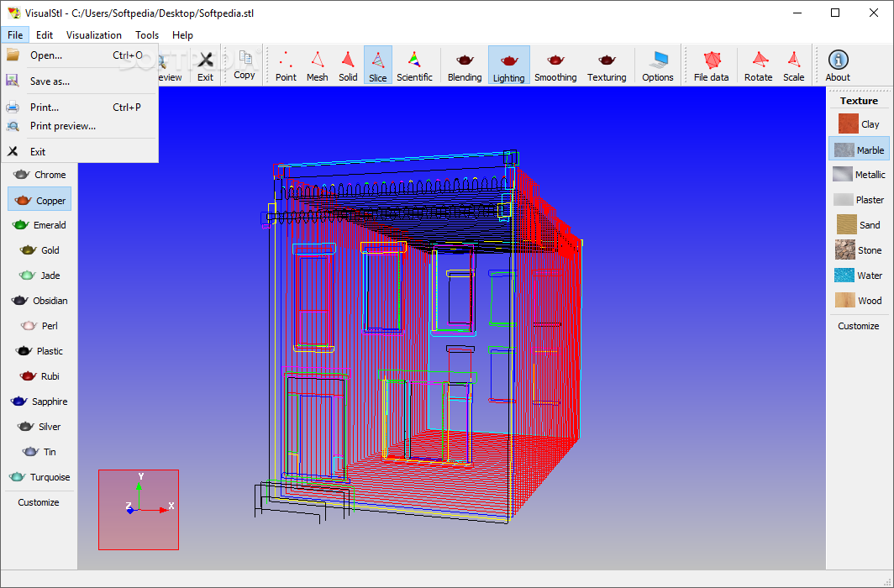Choose the Plaster texture
Screen dimensions: 894x588
tap(859, 200)
